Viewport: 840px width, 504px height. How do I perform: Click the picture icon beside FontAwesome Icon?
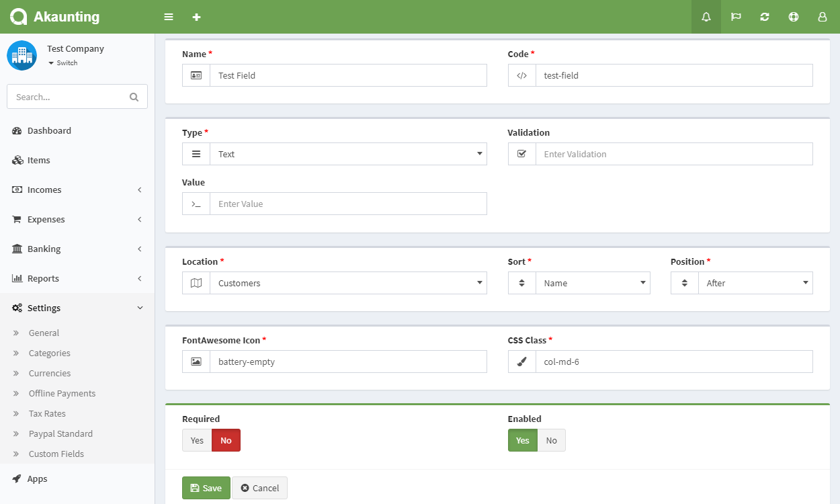pyautogui.click(x=196, y=362)
